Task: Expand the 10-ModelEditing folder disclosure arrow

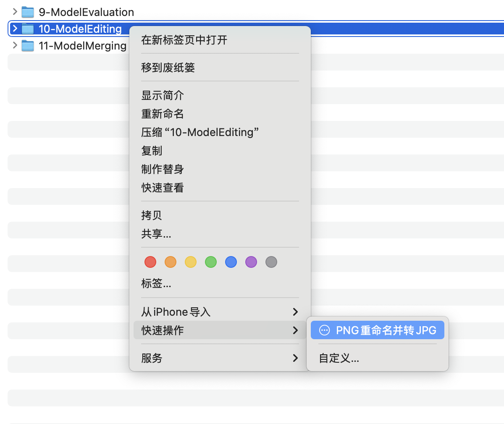Action: pos(15,29)
